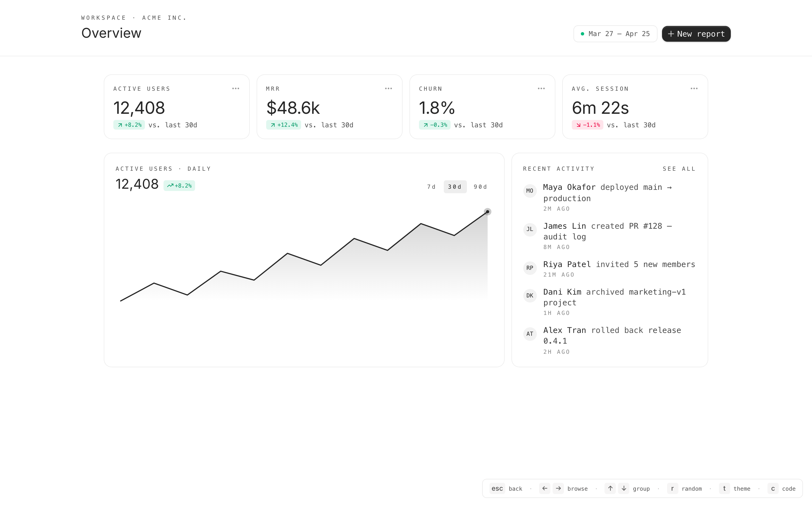Switch chart range to 90d
The image size is (812, 507).
[x=480, y=187]
